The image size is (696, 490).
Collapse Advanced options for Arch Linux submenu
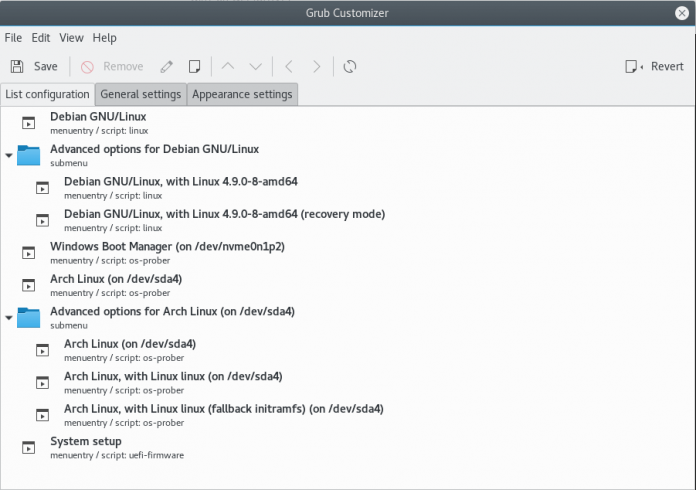coord(8,318)
